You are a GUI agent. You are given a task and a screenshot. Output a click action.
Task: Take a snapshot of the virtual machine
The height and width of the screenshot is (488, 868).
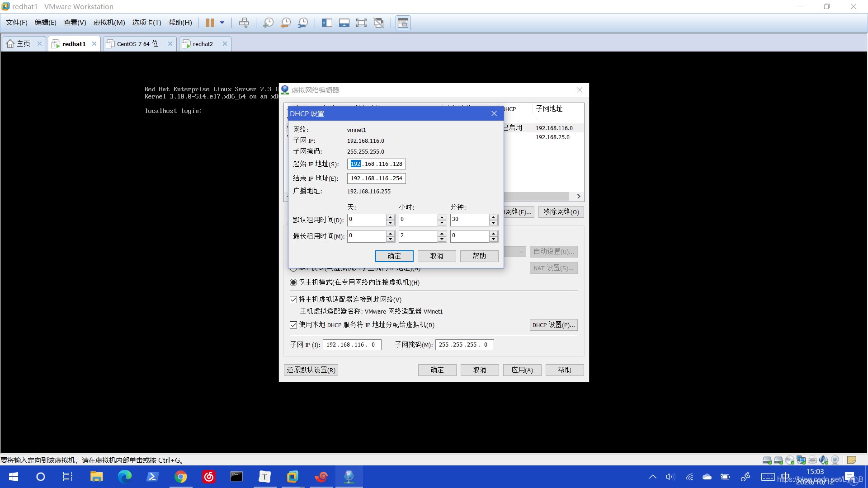click(x=268, y=23)
